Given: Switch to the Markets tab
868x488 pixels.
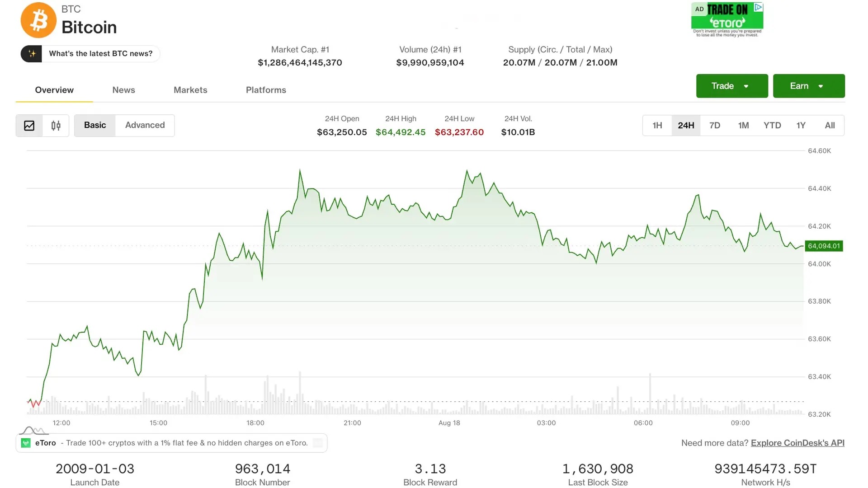Looking at the screenshot, I should 190,90.
